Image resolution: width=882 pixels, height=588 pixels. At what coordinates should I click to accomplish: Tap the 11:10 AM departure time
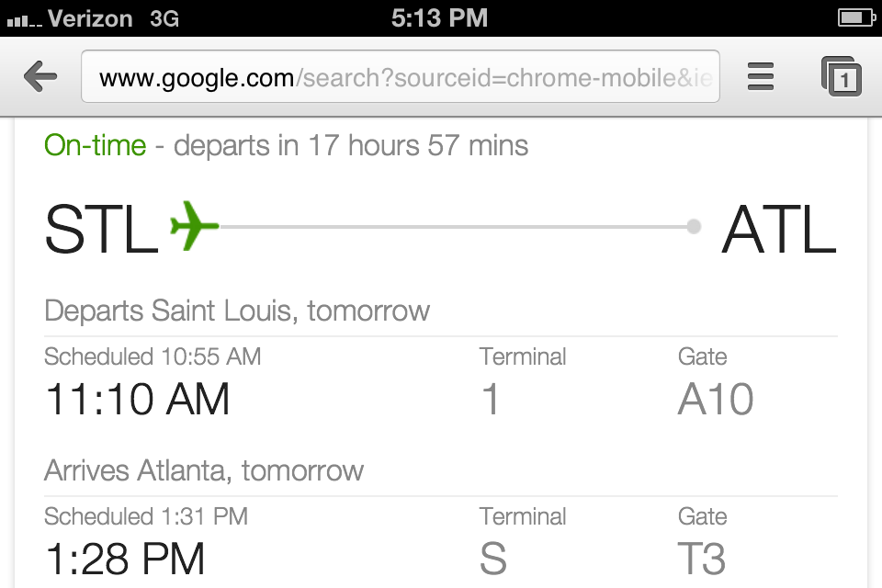137,400
